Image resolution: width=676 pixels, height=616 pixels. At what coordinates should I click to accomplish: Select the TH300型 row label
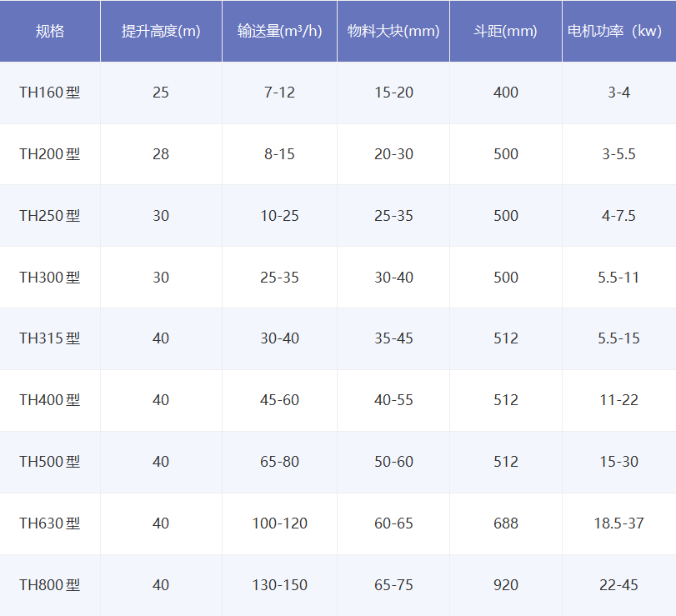click(x=50, y=278)
